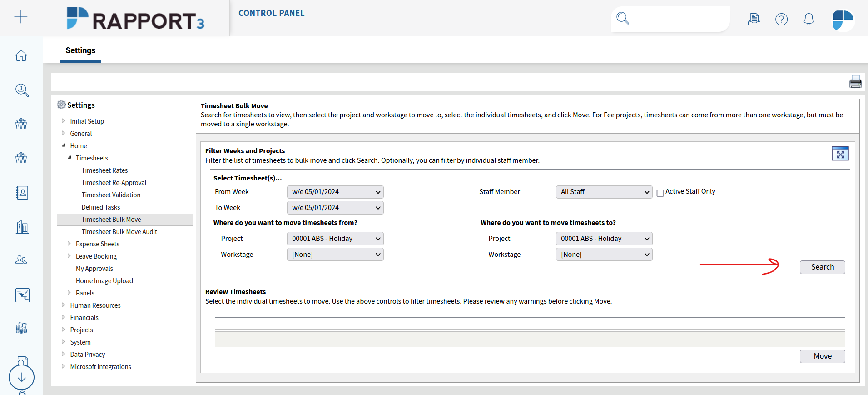Open the buildings sidebar icon

22,226
